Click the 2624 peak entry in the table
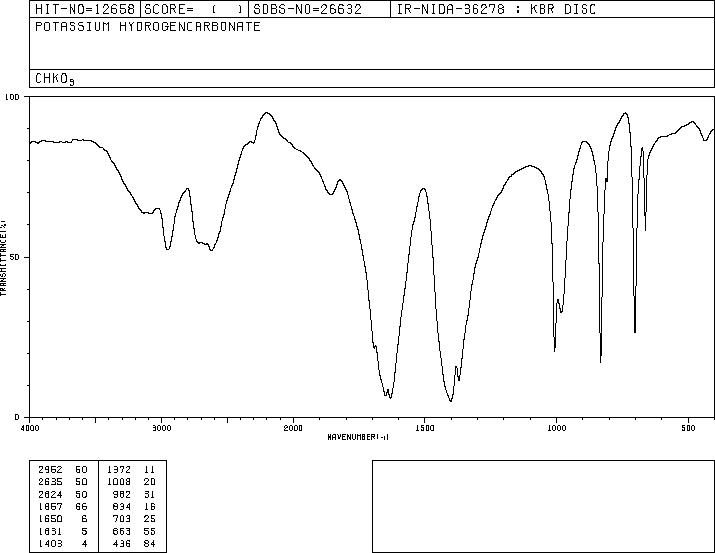The height and width of the screenshot is (553, 715). pyautogui.click(x=50, y=494)
